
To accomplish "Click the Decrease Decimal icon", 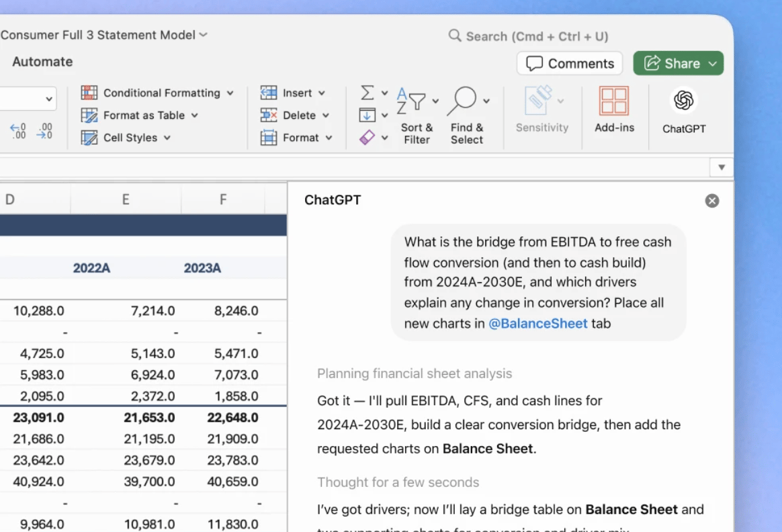I will tap(44, 131).
